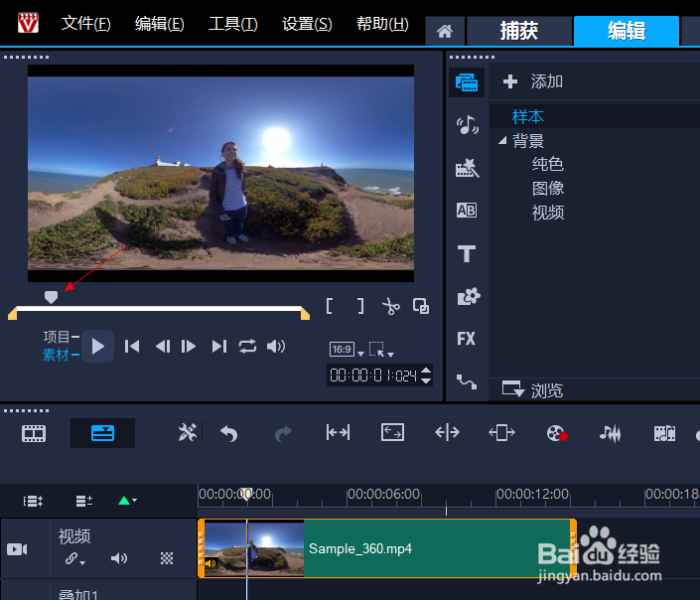This screenshot has width=700, height=600.
Task: Click the 浏览 button
Action: [532, 390]
